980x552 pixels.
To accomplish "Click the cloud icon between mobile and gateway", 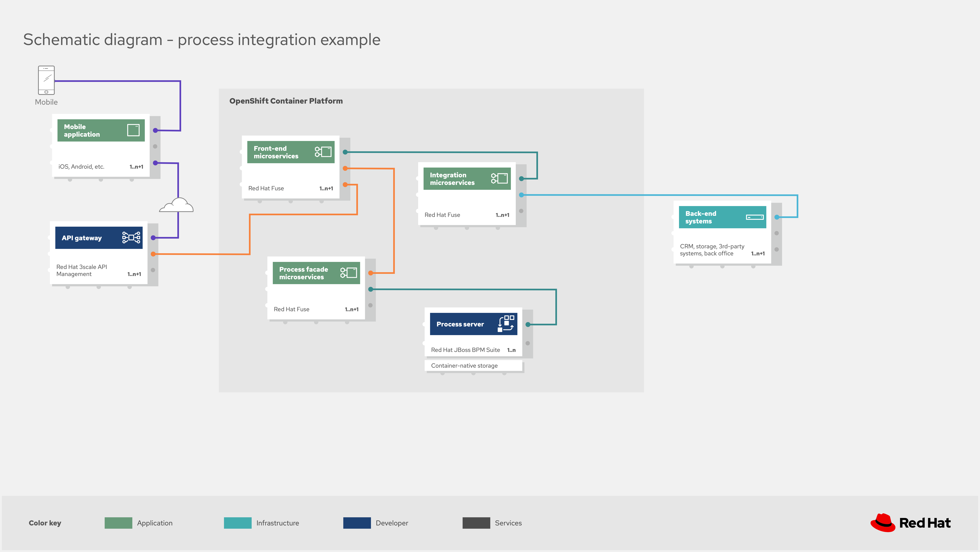I will (176, 206).
